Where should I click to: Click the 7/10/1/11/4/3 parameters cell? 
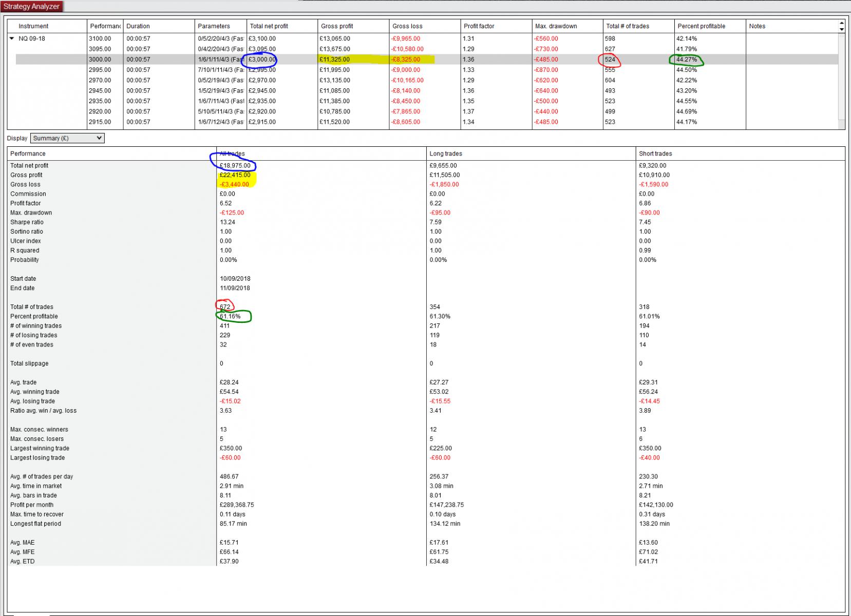[x=221, y=70]
